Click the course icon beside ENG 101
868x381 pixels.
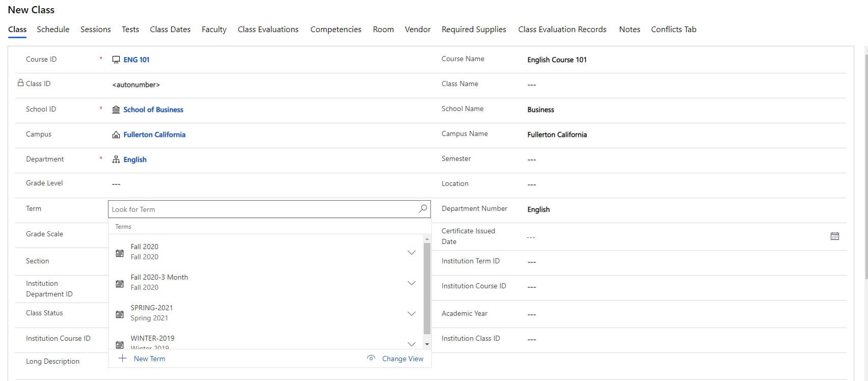pyautogui.click(x=116, y=60)
